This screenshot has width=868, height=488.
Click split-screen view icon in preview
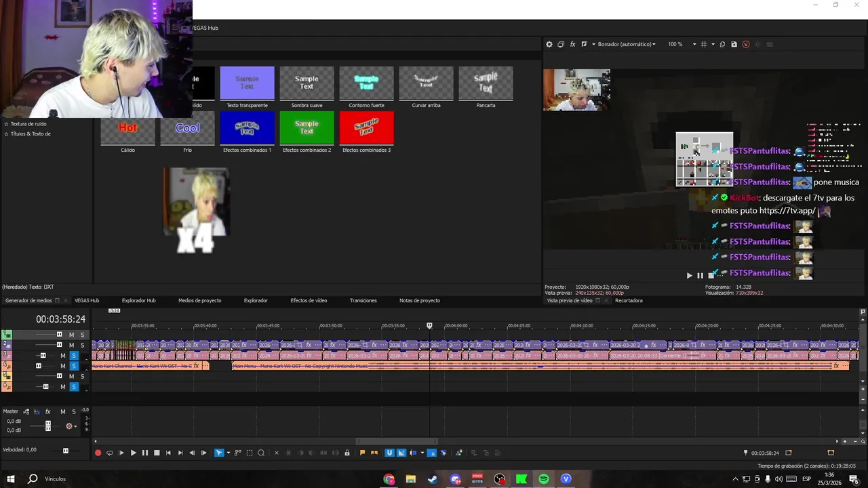584,44
